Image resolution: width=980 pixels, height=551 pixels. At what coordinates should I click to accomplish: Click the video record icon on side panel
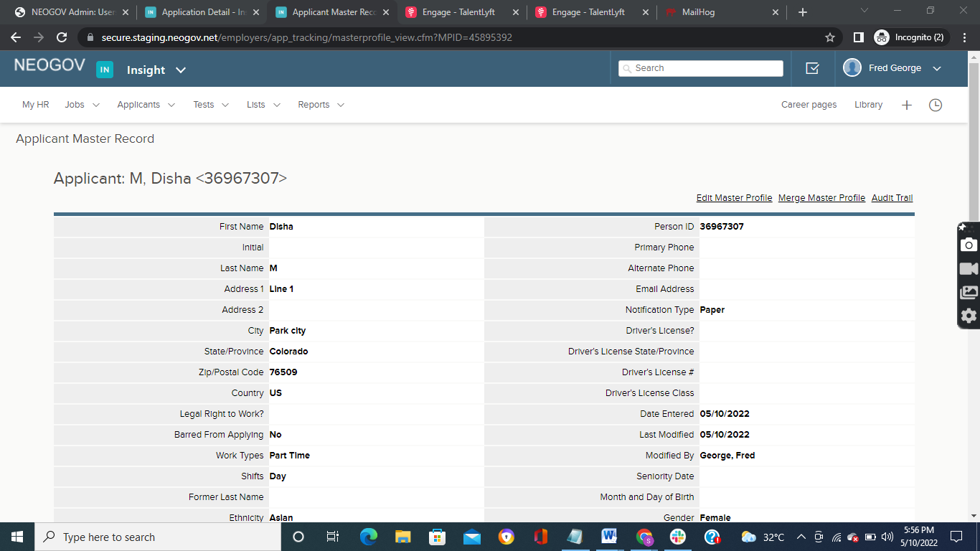(969, 268)
